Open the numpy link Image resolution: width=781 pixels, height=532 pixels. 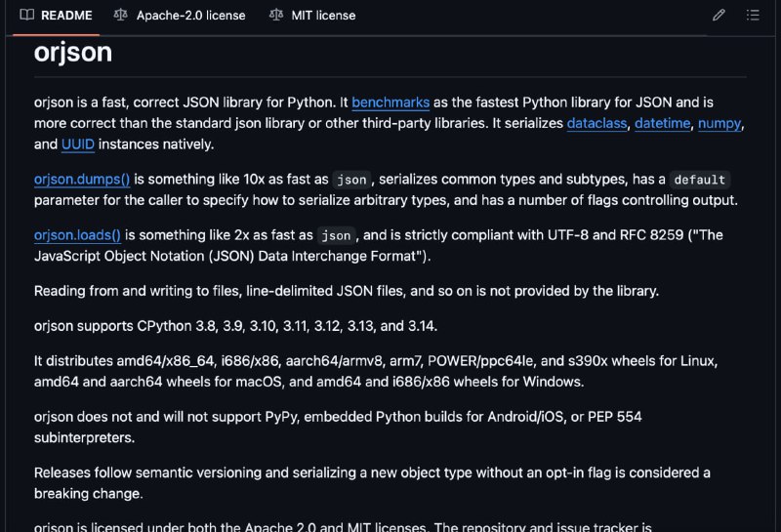719,124
